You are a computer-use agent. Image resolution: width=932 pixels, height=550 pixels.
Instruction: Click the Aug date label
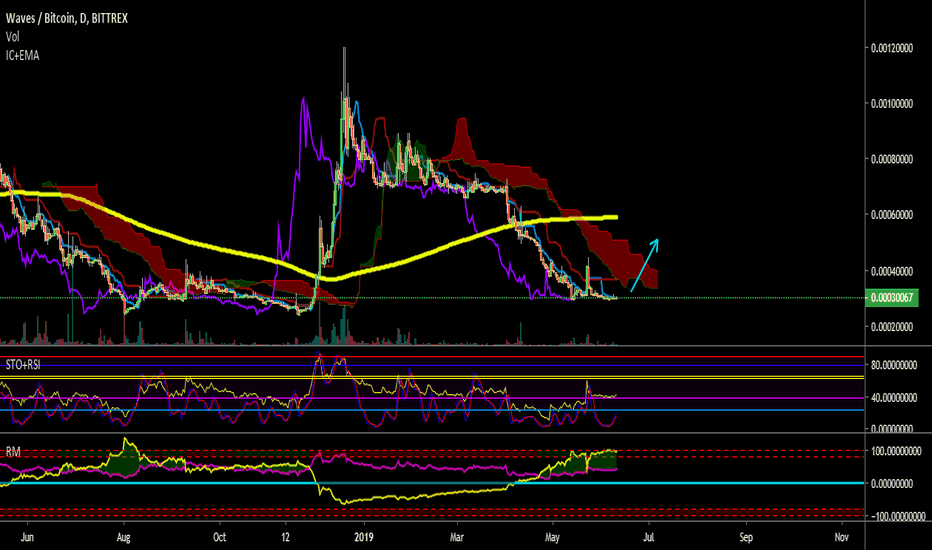point(123,537)
